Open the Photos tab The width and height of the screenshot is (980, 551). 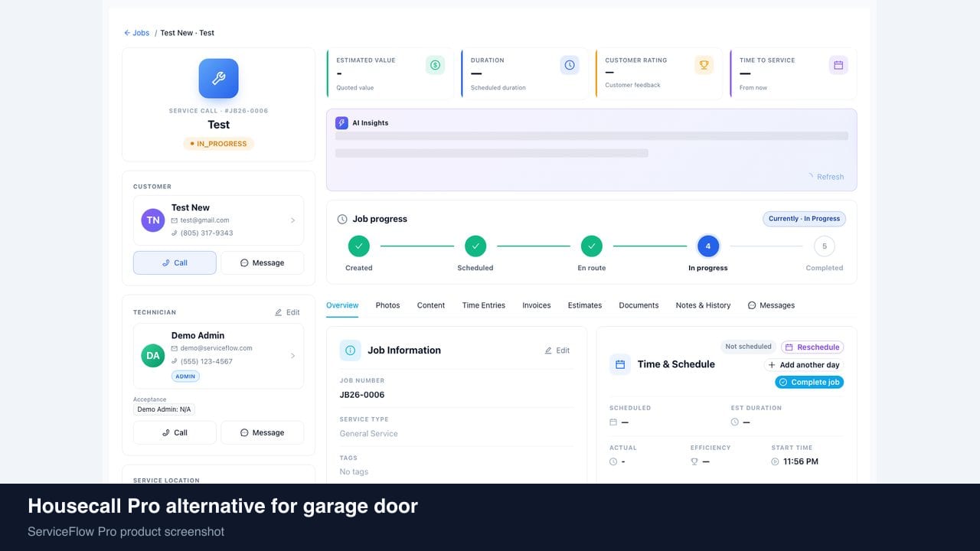click(387, 305)
